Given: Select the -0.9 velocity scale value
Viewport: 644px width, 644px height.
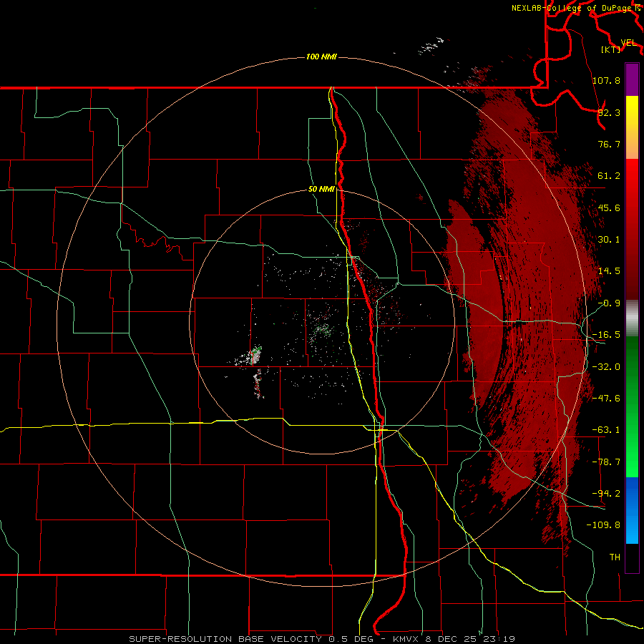Looking at the screenshot, I should [x=609, y=303].
